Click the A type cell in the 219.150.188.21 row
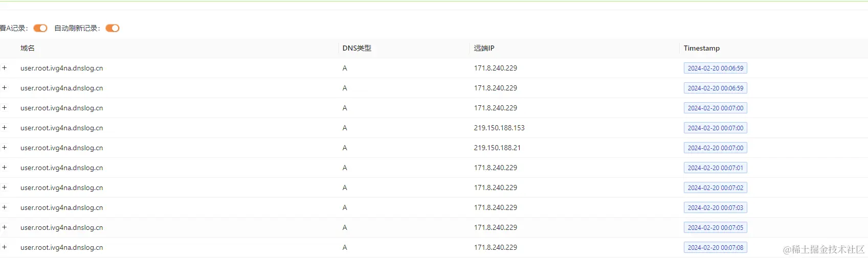The width and height of the screenshot is (868, 258). pyautogui.click(x=345, y=148)
